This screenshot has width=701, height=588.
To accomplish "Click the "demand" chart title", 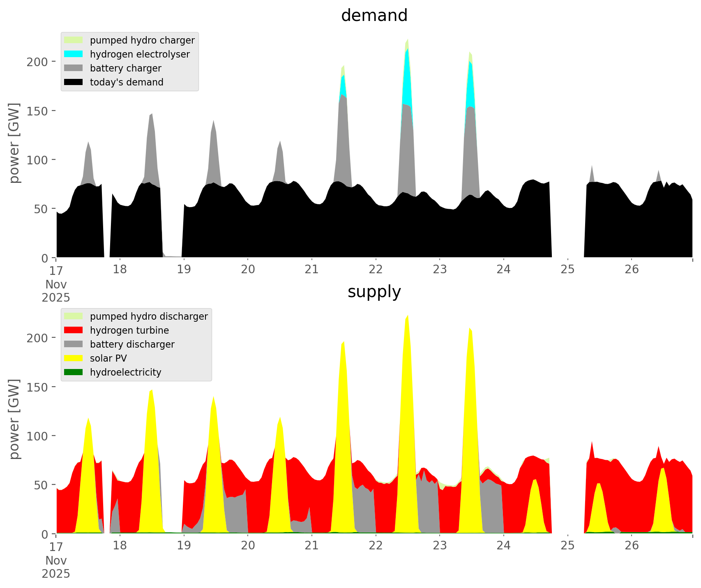I will coord(374,16).
